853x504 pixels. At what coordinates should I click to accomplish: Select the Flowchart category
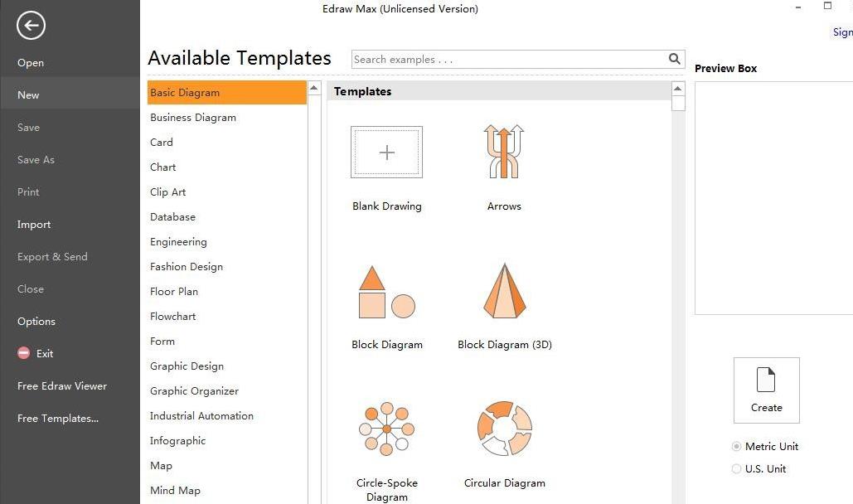[x=173, y=316]
